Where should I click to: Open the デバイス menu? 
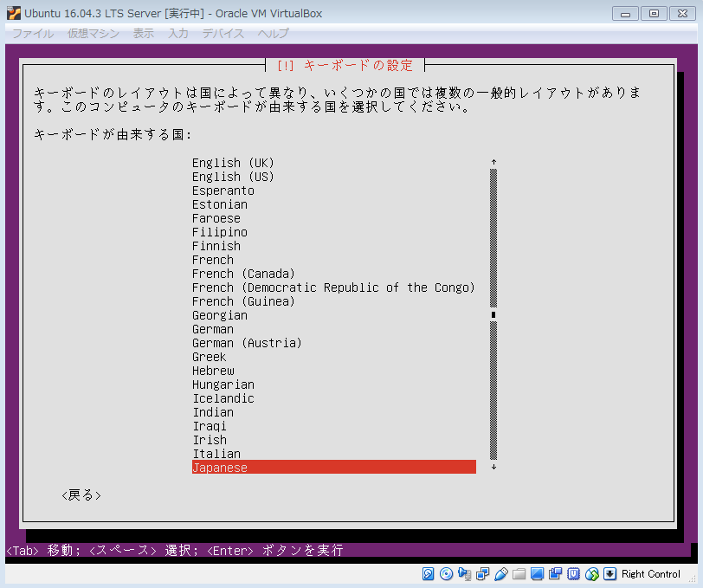(x=223, y=33)
